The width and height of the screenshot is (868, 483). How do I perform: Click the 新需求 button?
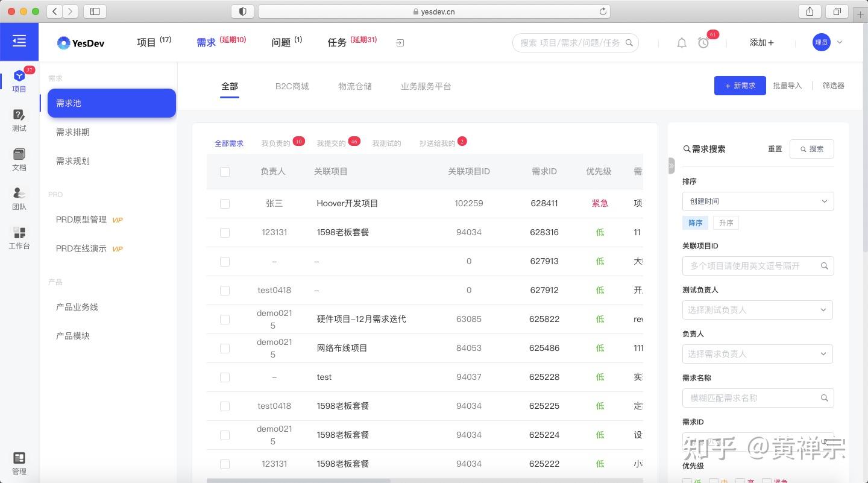(x=740, y=86)
